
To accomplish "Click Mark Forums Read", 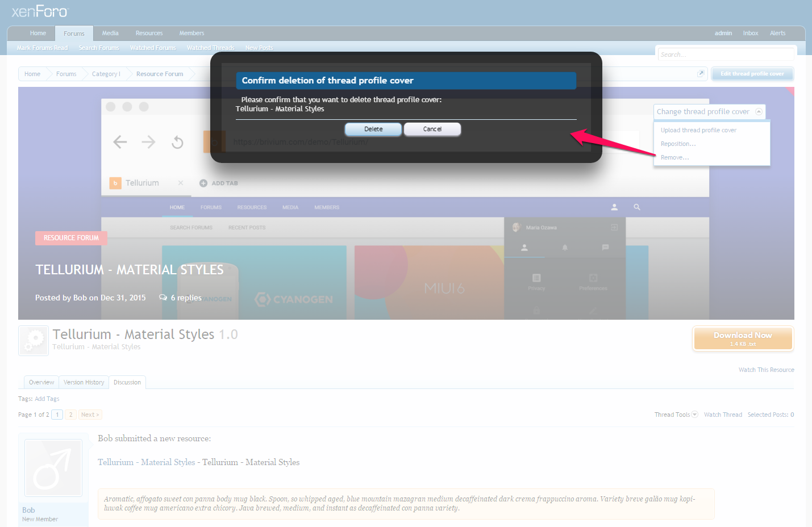I will point(42,48).
